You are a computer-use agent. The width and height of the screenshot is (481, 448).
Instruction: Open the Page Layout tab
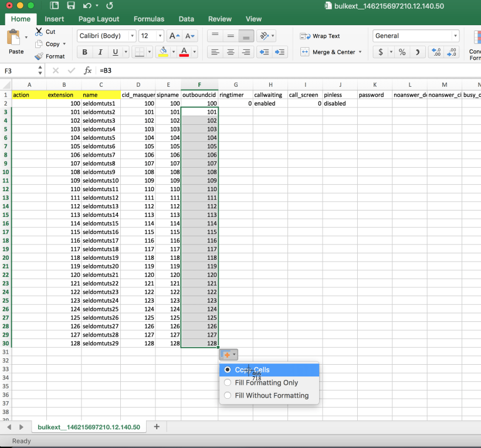(x=99, y=19)
